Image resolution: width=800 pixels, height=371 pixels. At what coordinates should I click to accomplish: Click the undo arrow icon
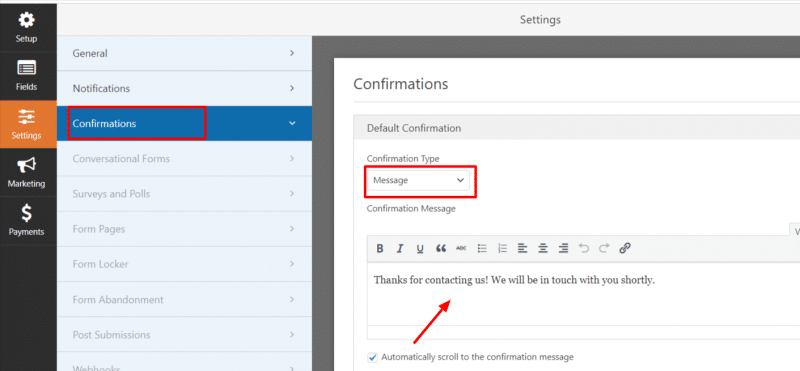[x=584, y=249]
